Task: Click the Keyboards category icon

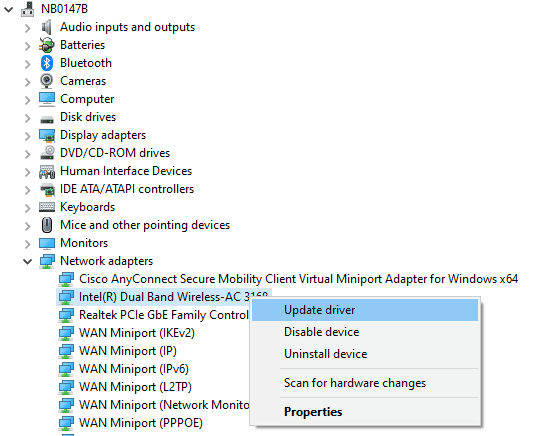Action: pyautogui.click(x=47, y=207)
